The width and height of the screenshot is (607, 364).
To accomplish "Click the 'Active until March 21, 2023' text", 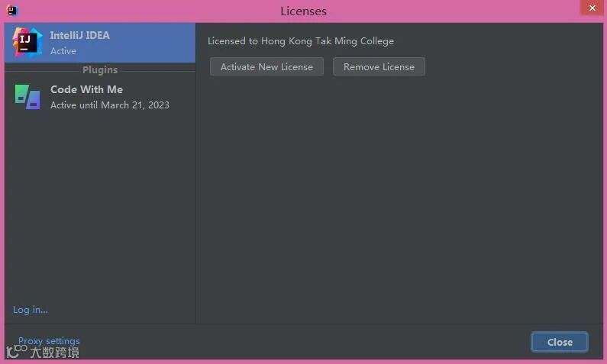I will click(x=110, y=105).
